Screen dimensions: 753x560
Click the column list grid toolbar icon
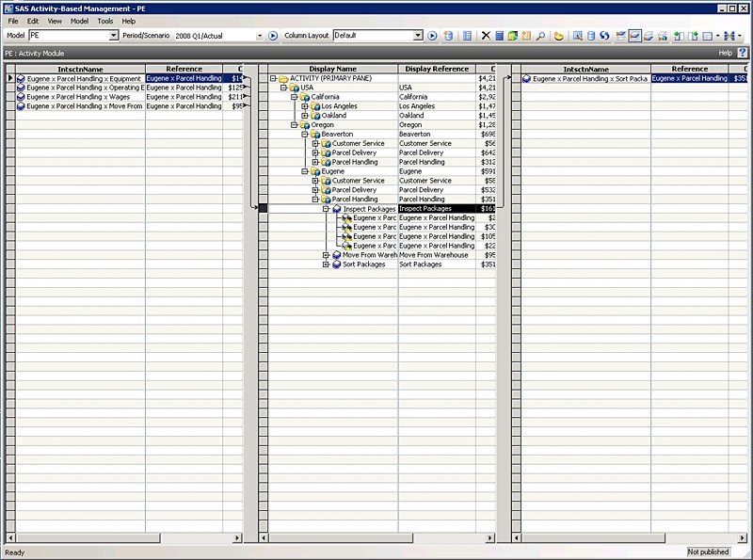[x=467, y=36]
